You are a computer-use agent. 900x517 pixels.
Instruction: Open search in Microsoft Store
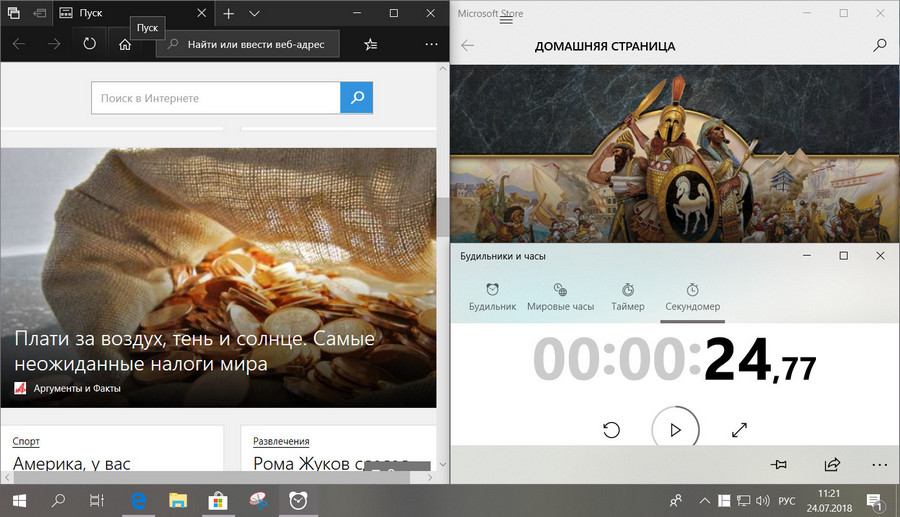[x=879, y=45]
